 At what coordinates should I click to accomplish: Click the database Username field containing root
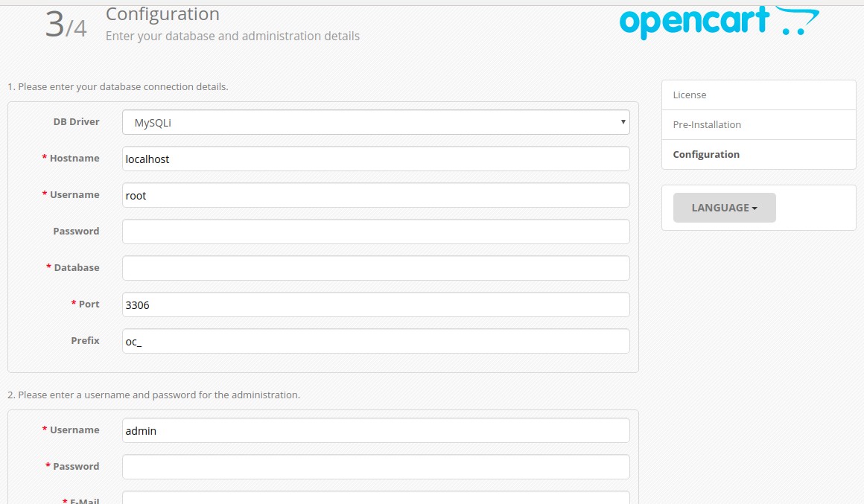[375, 195]
